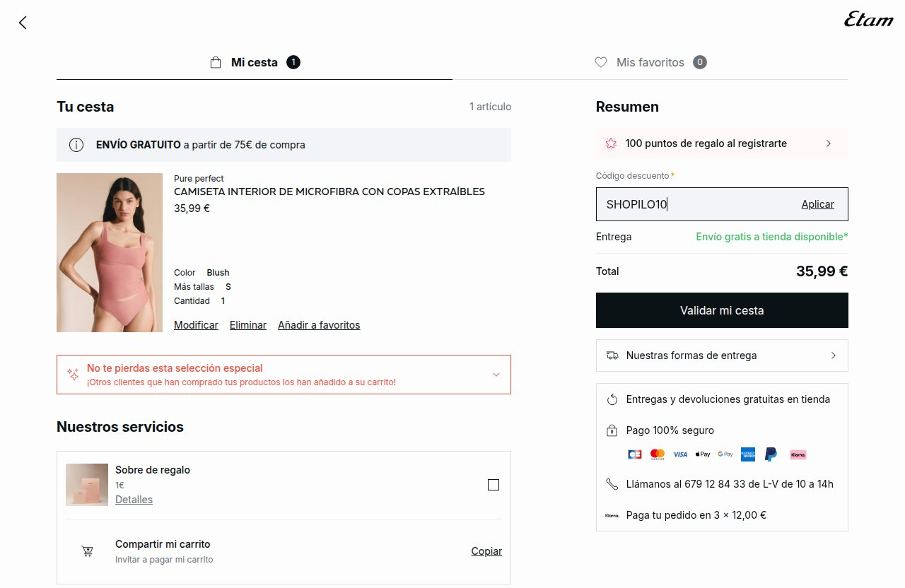Click the total price 35,99 € in Resumen
Viewport: 905px width, 588px height.
tap(822, 271)
